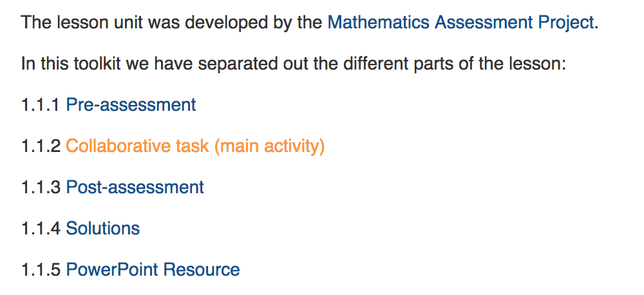The image size is (644, 295).
Task: Click the number 1.1.5 before PowerPoint Resource
Action: (x=41, y=269)
